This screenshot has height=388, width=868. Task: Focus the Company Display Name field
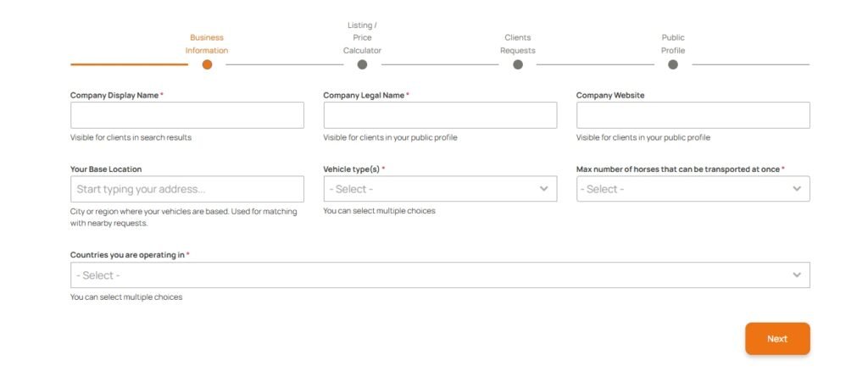[186, 115]
